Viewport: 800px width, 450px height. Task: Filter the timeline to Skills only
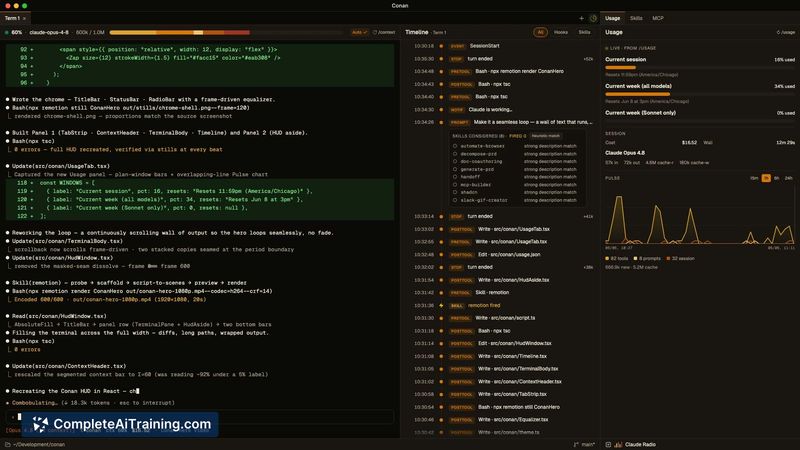pyautogui.click(x=584, y=32)
